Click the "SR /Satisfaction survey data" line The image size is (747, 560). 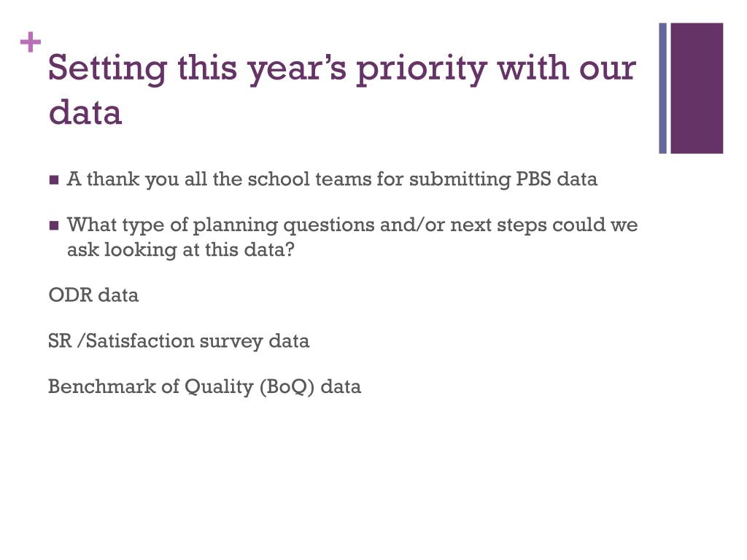coord(179,341)
